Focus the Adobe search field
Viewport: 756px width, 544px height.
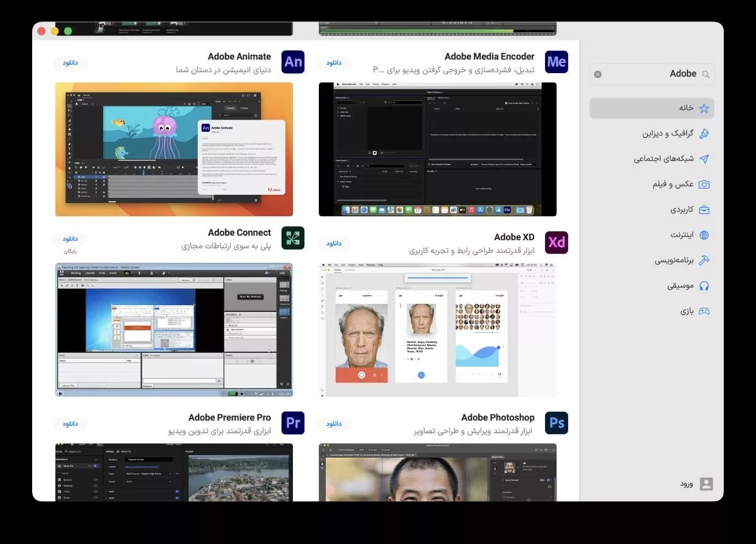(651, 74)
